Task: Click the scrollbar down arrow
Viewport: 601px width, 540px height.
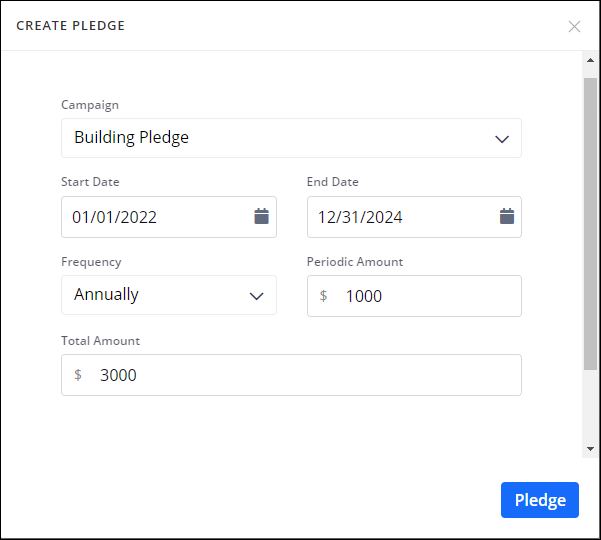Action: (x=590, y=449)
